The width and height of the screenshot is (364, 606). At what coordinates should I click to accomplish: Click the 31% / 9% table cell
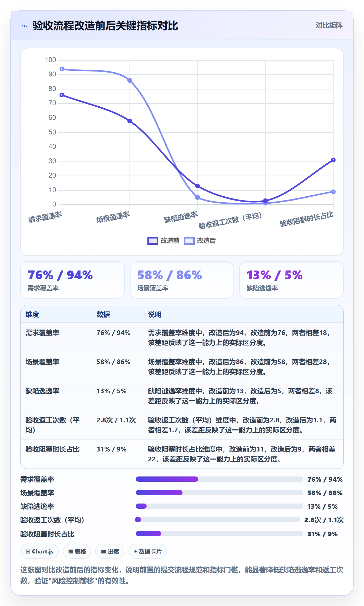click(x=111, y=449)
